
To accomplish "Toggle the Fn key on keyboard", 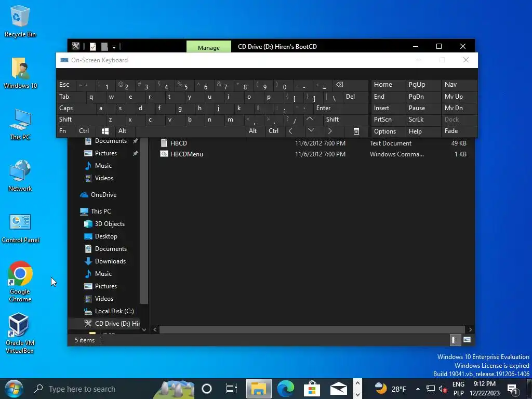I will (x=66, y=131).
